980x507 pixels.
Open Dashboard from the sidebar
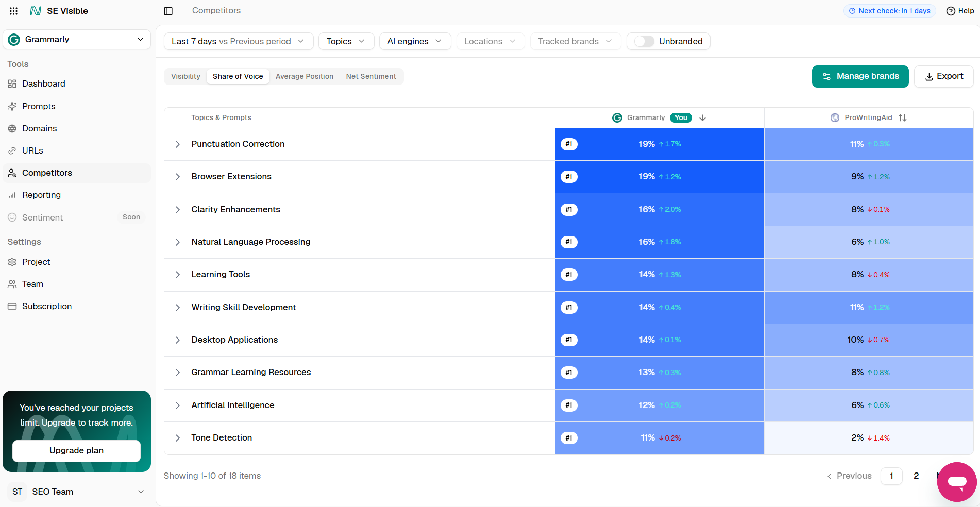click(x=77, y=83)
